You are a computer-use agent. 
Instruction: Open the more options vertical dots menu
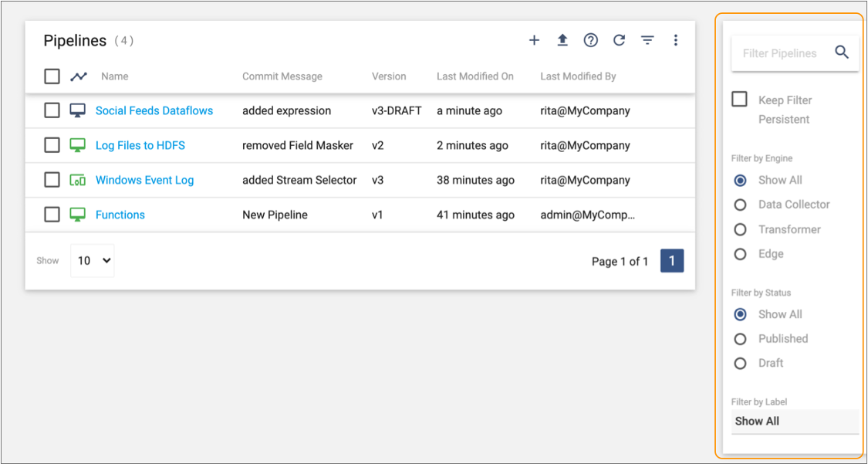click(x=676, y=40)
